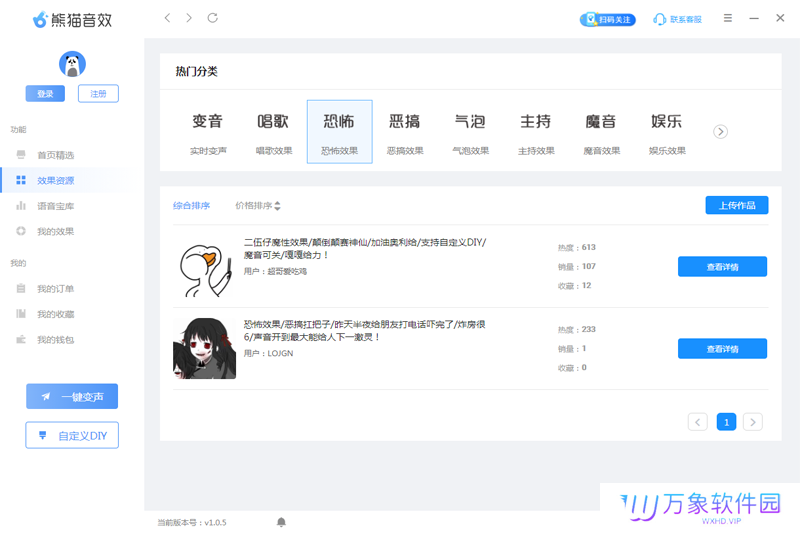Click title 二伍仔魔性效果 entry
Screen dimensions: 800x533
pyautogui.click(x=365, y=248)
